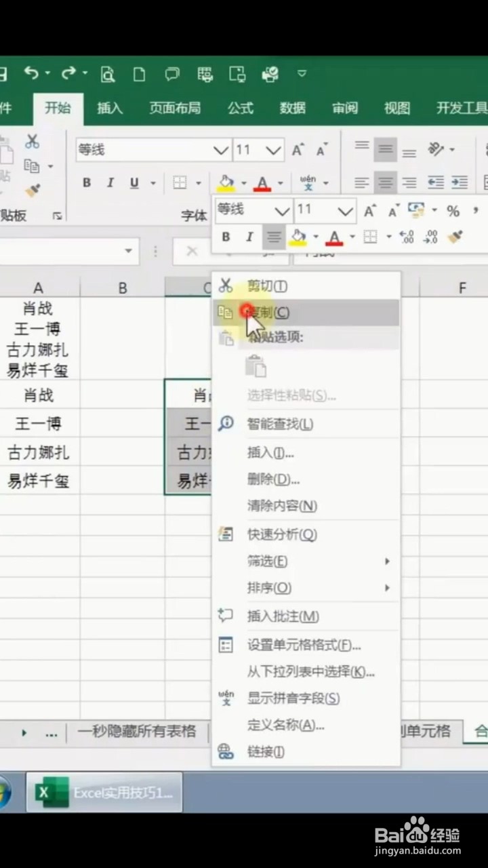Image resolution: width=488 pixels, height=868 pixels.
Task: Open print preview from quick access toolbar
Action: tap(107, 74)
